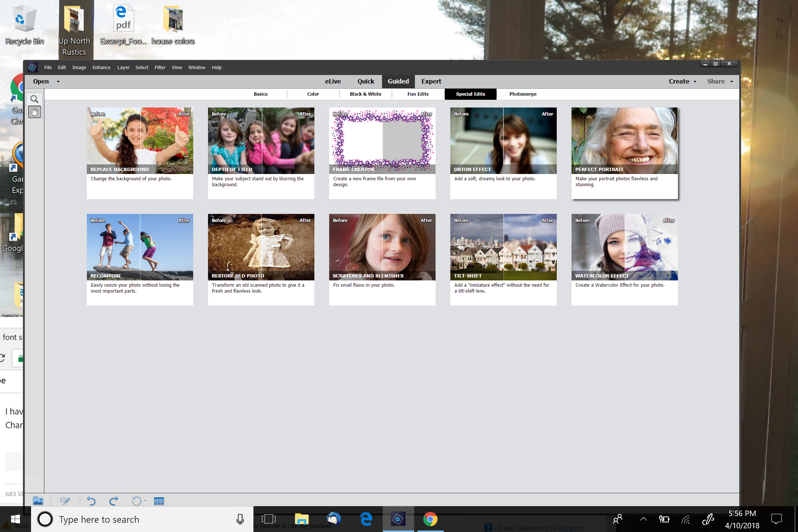
Task: Open the Layer menu
Action: point(123,67)
